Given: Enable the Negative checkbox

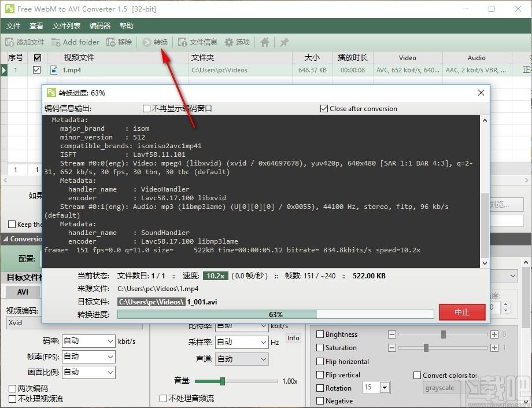Looking at the screenshot, I should [x=320, y=401].
